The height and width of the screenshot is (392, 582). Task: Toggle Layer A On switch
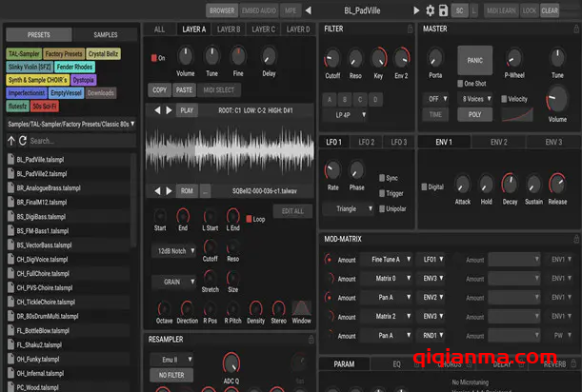(153, 59)
